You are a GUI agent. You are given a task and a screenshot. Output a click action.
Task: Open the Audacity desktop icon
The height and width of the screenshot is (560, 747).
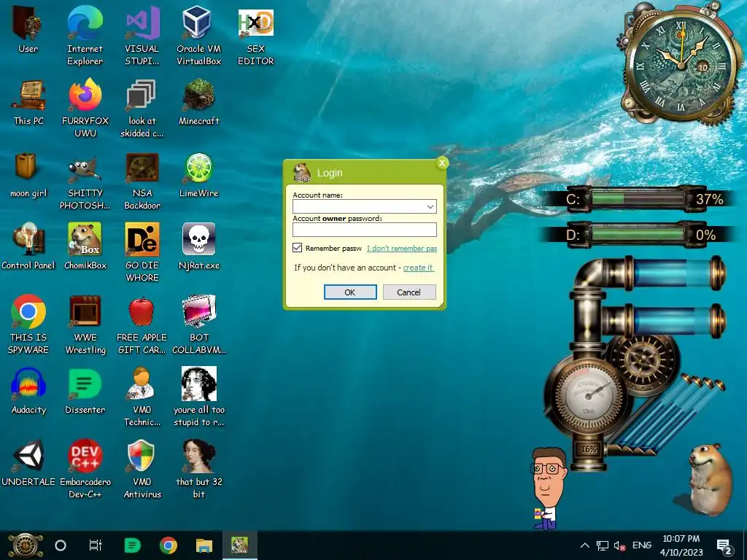click(28, 391)
